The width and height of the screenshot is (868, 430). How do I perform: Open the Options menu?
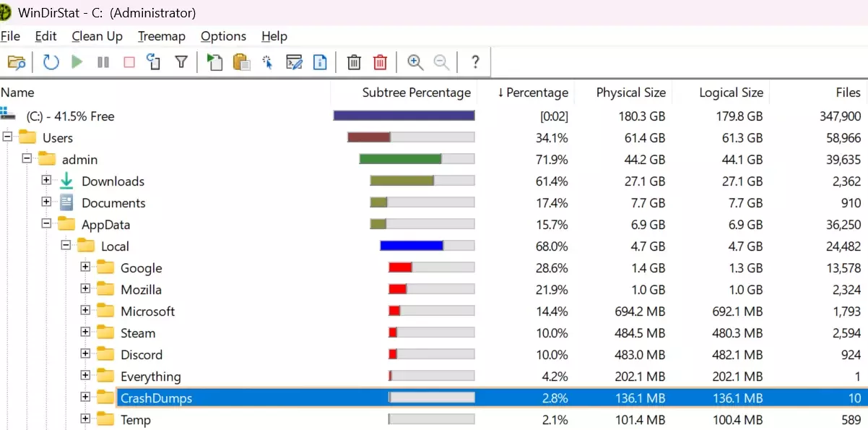pyautogui.click(x=223, y=36)
